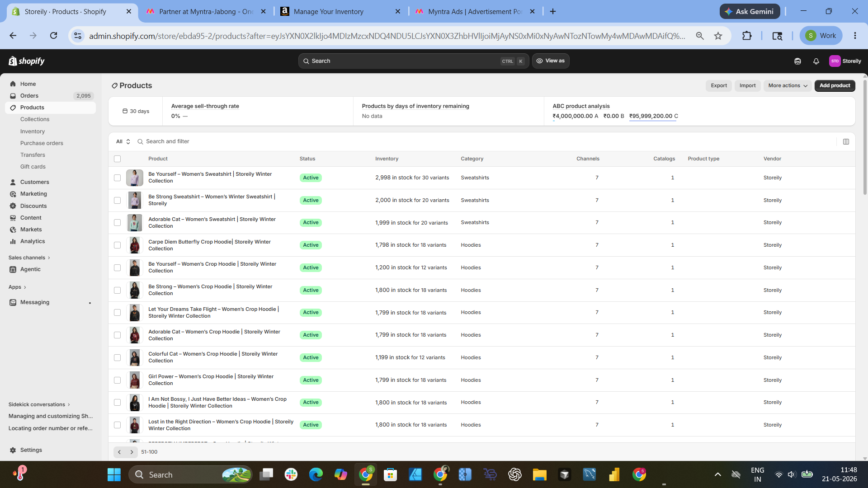
Task: Show hidden system tray icons
Action: click(x=717, y=475)
